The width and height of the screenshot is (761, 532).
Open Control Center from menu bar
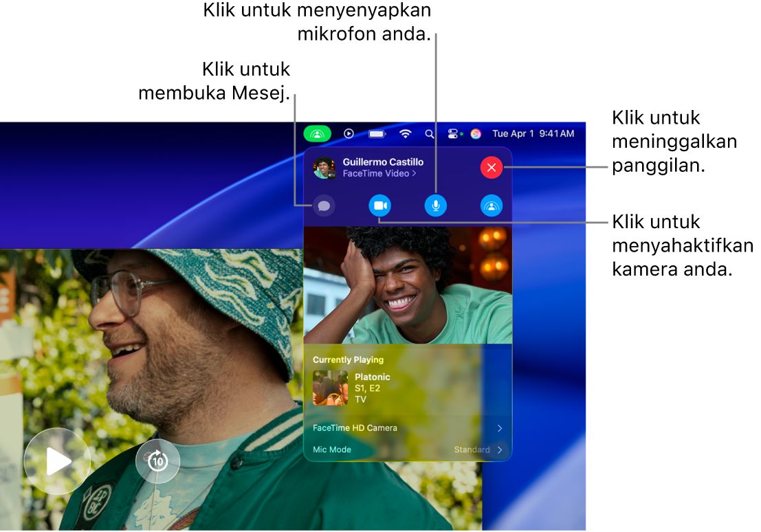click(x=452, y=133)
